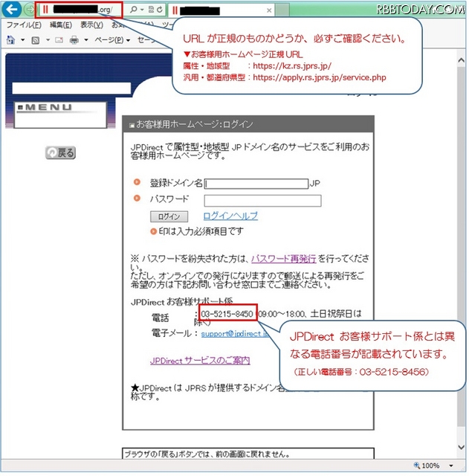Viewport: 469px width, 476px height.
Task: Click the 戻る back button on page
Action: (x=60, y=152)
